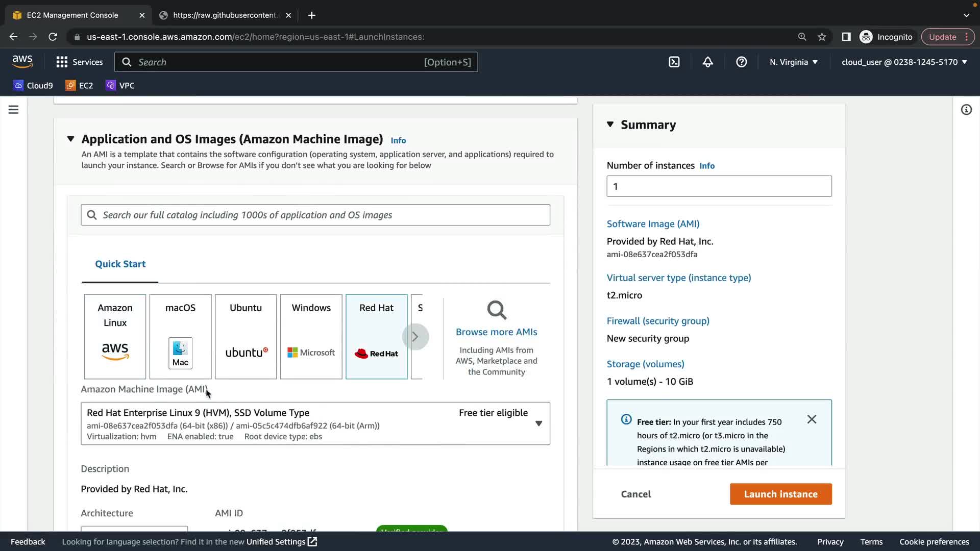Image resolution: width=980 pixels, height=551 pixels.
Task: Open the Cloud9 bookmark shortcut
Action: tap(33, 85)
